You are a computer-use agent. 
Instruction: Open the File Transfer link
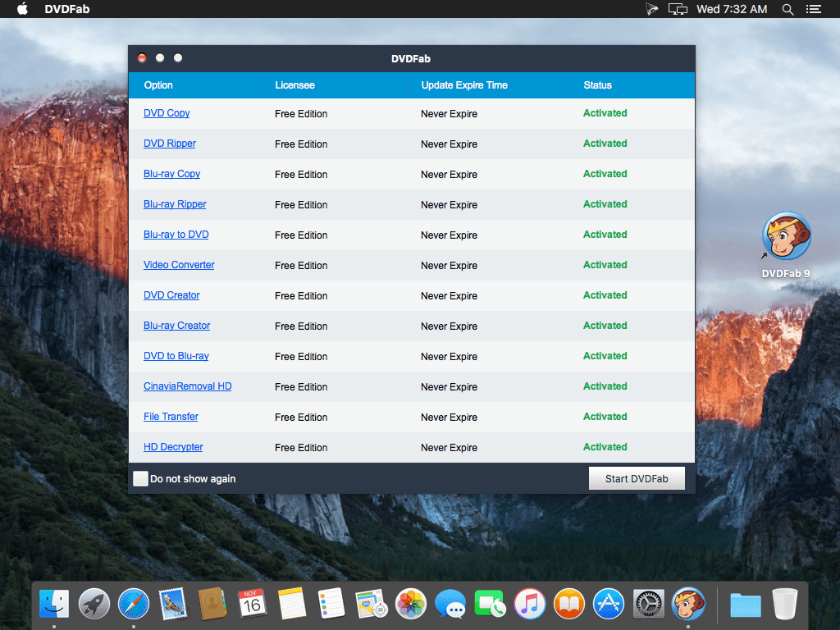171,417
